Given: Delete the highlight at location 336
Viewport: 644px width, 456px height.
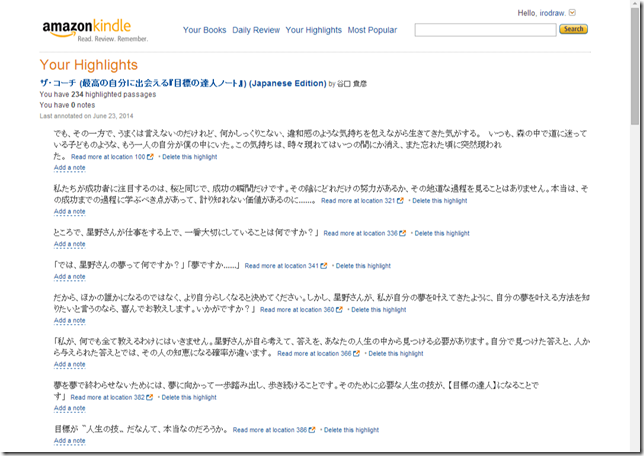Looking at the screenshot, I should (442, 233).
